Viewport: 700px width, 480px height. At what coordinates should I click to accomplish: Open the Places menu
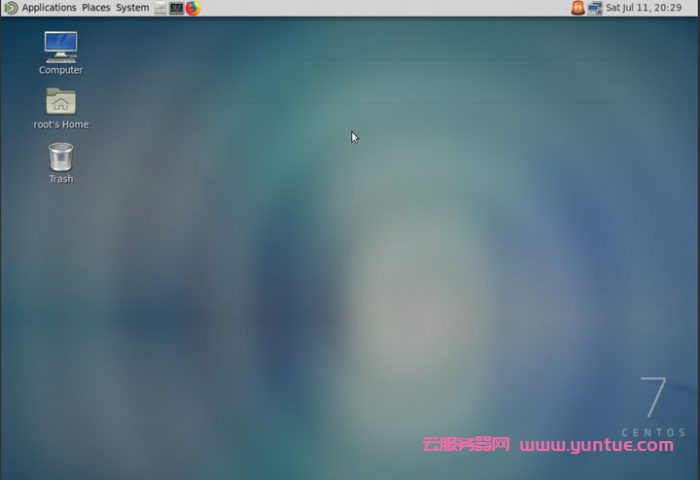[x=96, y=8]
